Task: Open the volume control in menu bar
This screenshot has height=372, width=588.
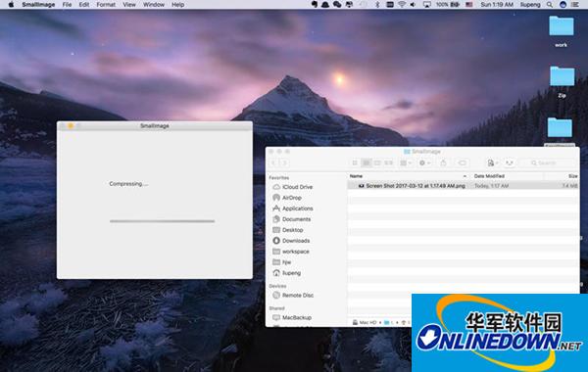Action: (414, 5)
